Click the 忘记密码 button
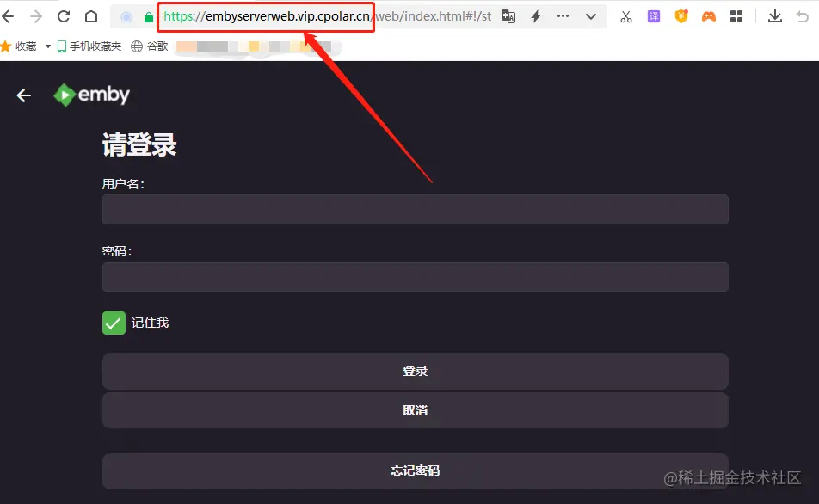This screenshot has height=504, width=819. click(x=416, y=471)
